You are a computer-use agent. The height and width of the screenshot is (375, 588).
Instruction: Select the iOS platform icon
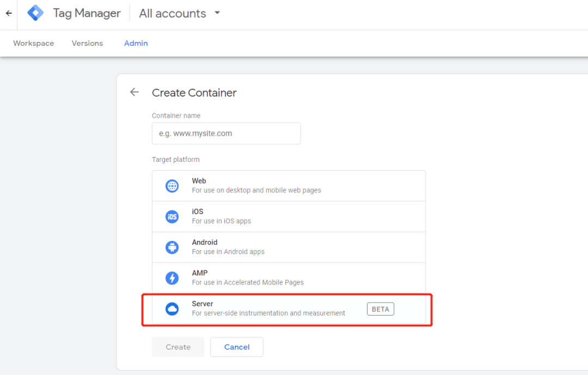(x=172, y=216)
